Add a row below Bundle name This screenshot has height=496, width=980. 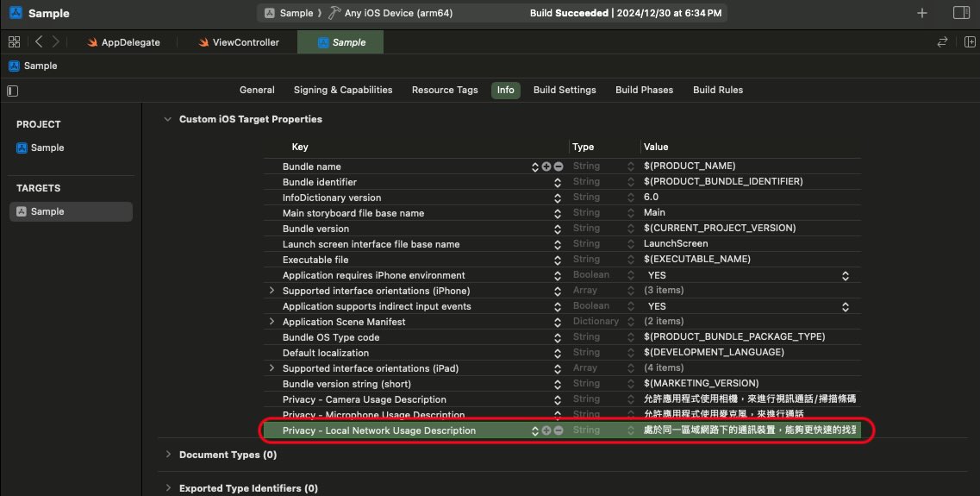(x=546, y=166)
